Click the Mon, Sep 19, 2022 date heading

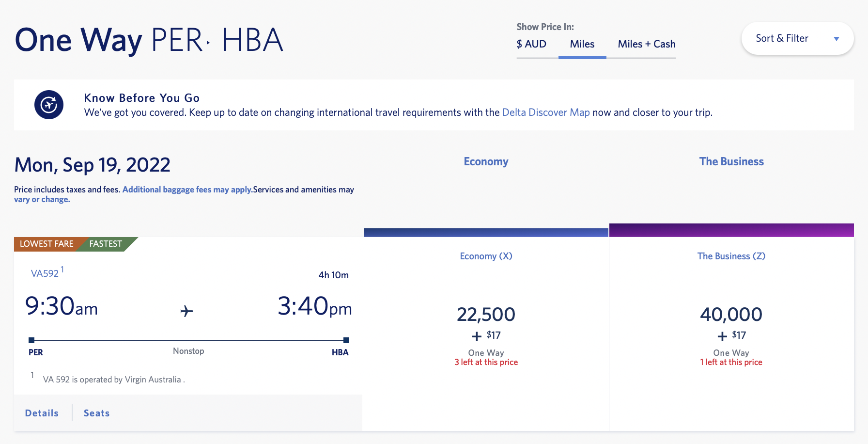click(x=93, y=165)
